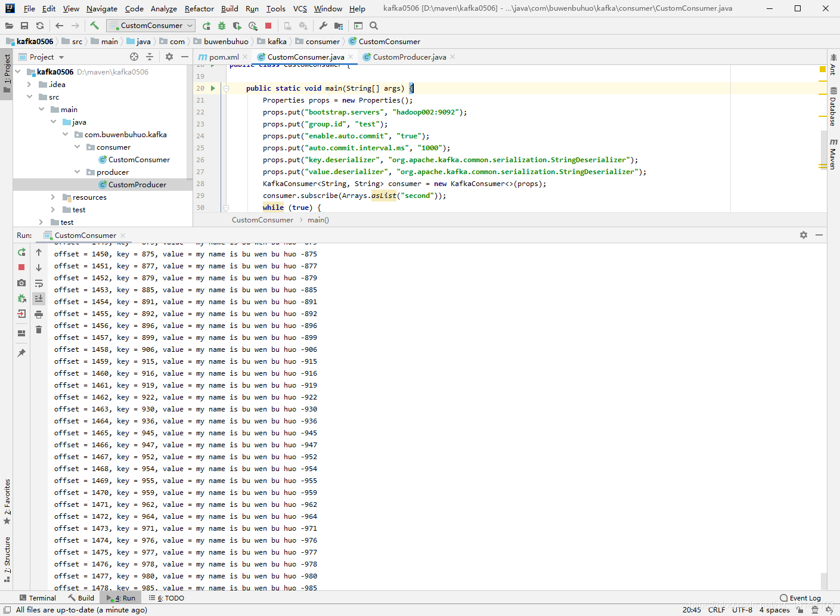Clear console output with the trash icon
The width and height of the screenshot is (840, 616).
point(39,330)
